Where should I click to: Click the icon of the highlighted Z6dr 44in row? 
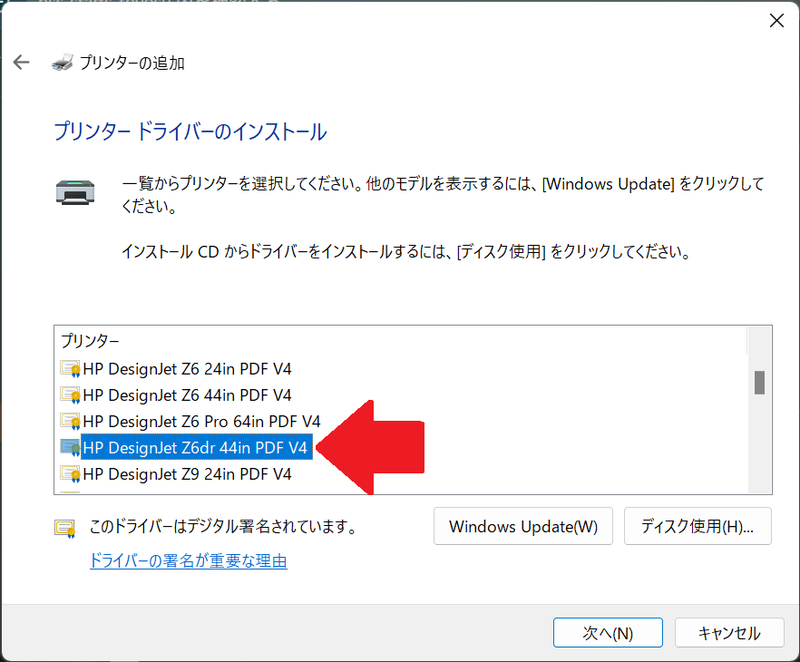[70, 448]
